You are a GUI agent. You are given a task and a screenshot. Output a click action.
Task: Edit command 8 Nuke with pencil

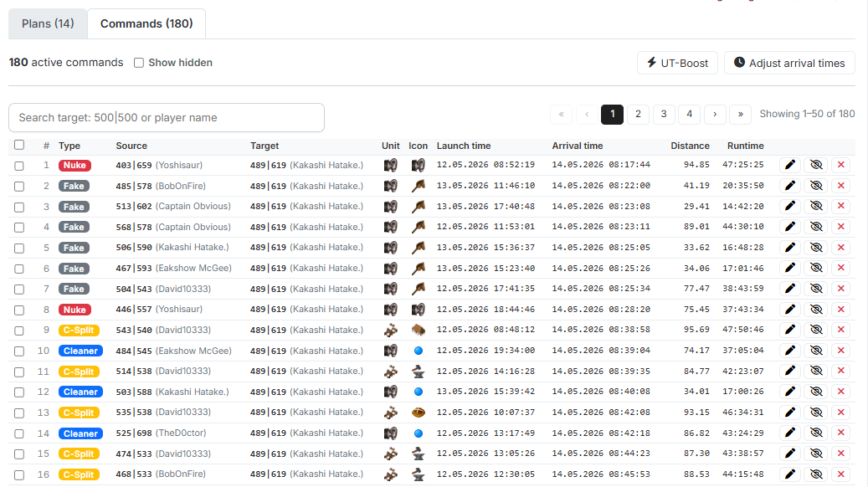[x=790, y=310]
